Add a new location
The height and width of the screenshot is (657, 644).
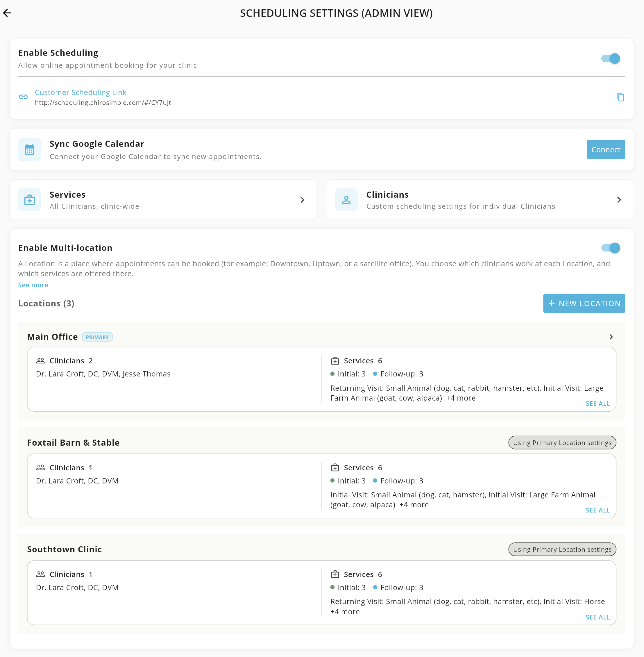[584, 303]
